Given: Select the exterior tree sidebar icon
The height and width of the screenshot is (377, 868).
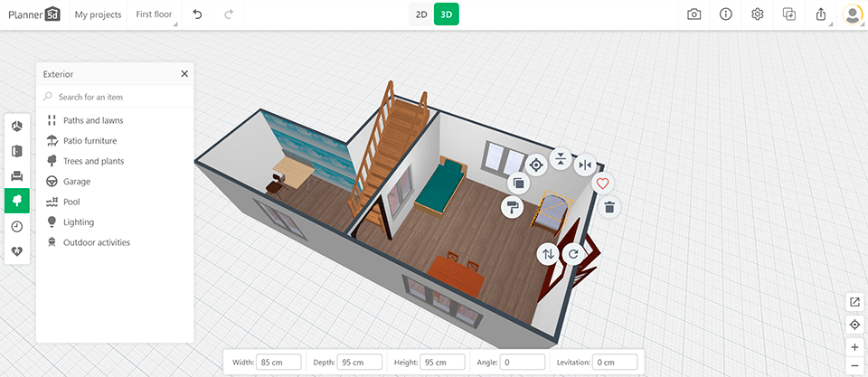Looking at the screenshot, I should pyautogui.click(x=17, y=201).
